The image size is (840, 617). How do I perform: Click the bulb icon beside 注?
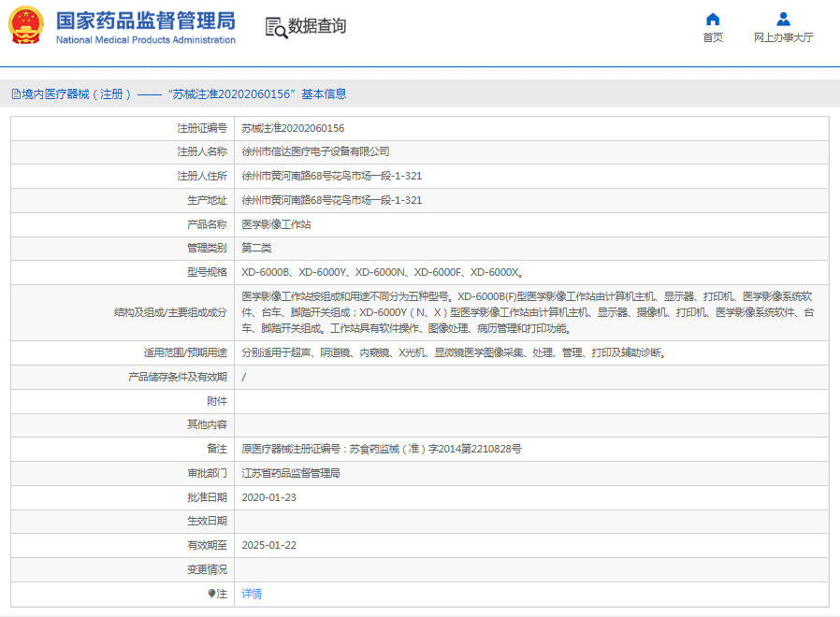click(x=211, y=594)
